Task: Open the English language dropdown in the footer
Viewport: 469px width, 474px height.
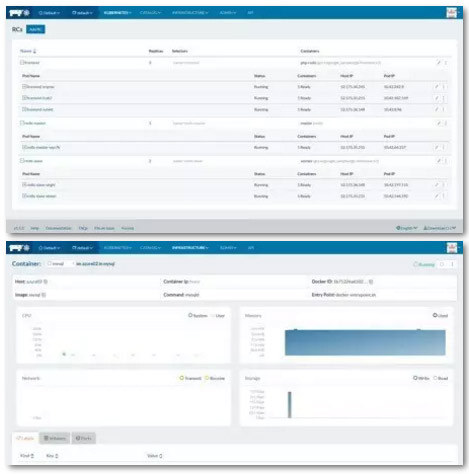Action: click(x=407, y=228)
